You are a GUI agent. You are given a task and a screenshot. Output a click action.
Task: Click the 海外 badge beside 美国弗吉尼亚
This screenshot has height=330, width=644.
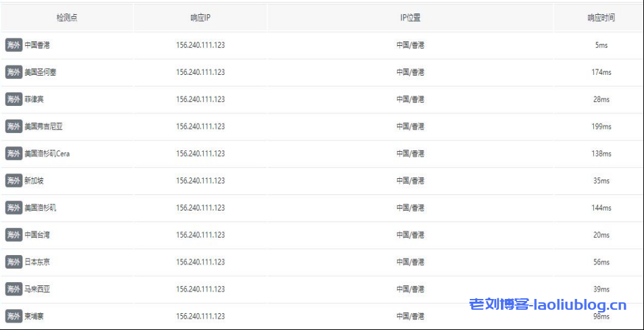pyautogui.click(x=14, y=126)
